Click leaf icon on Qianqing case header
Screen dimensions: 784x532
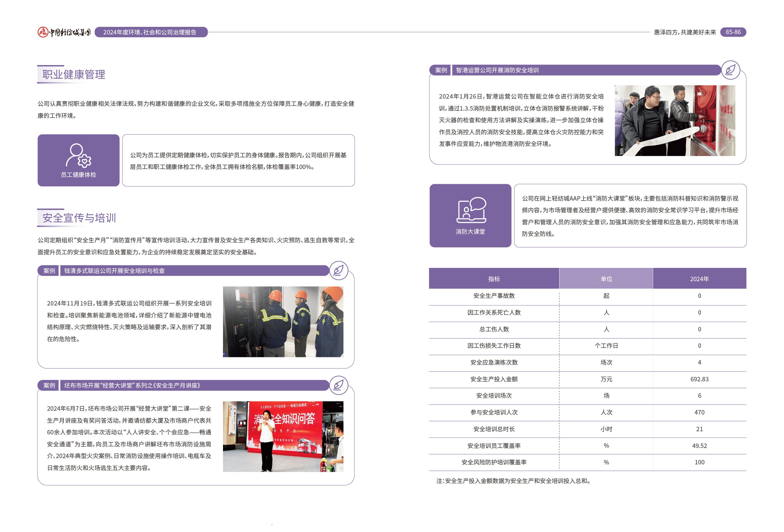(338, 270)
